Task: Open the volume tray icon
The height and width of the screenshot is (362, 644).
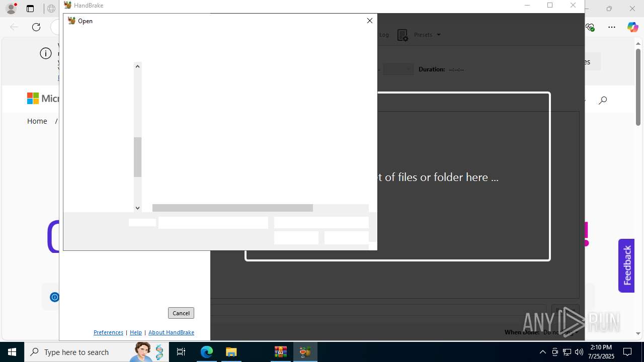Action: pyautogui.click(x=579, y=352)
